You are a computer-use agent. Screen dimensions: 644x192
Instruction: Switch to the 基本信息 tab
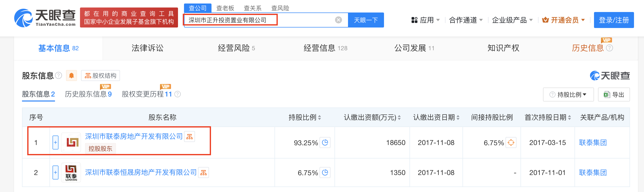(58, 48)
